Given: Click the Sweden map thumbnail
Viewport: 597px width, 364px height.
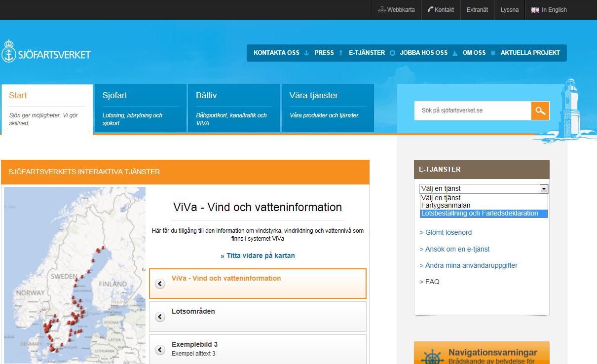Looking at the screenshot, I should (x=75, y=275).
